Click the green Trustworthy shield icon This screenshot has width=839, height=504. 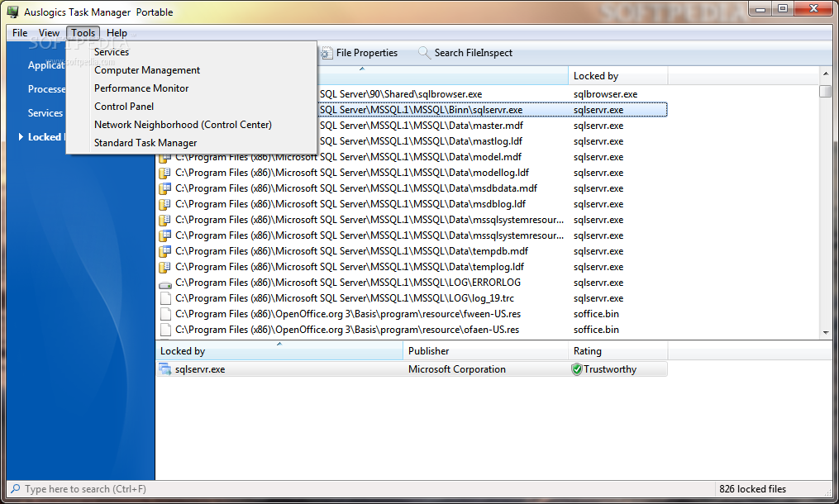(x=577, y=369)
